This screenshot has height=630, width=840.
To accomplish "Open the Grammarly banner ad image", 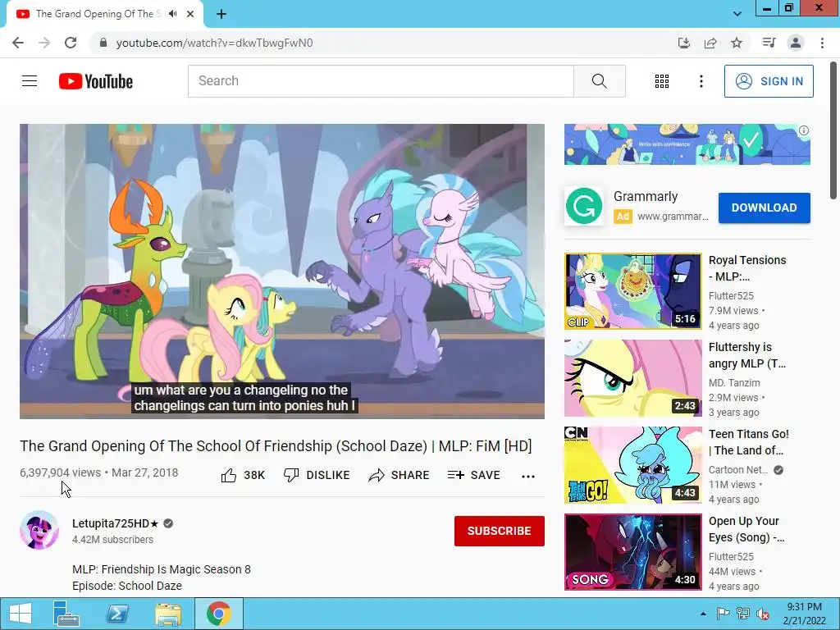I will 687,144.
